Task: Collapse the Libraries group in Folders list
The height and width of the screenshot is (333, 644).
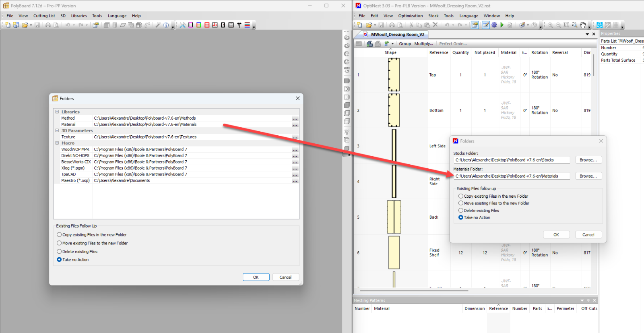Action: pyautogui.click(x=57, y=112)
